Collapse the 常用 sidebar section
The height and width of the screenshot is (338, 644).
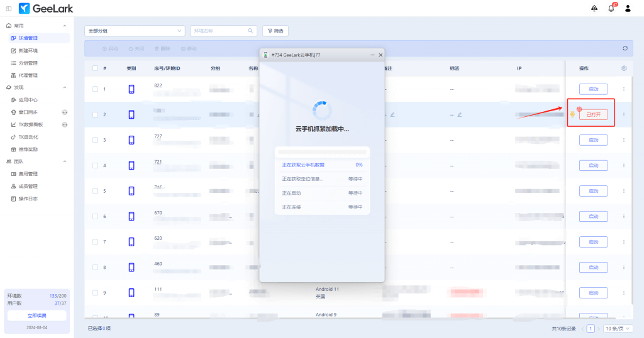[x=65, y=26]
